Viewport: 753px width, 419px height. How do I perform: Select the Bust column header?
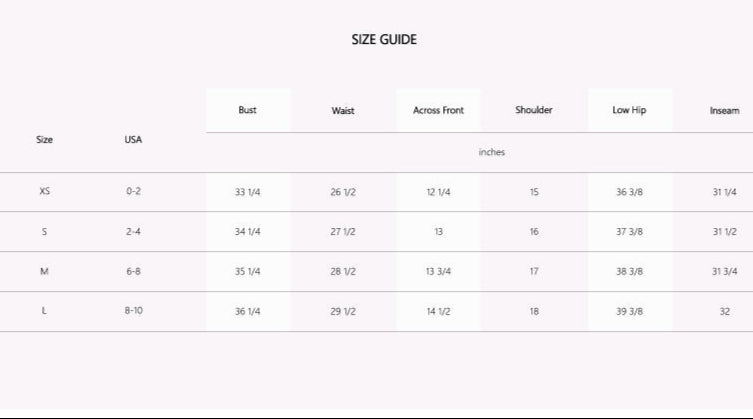click(x=247, y=110)
